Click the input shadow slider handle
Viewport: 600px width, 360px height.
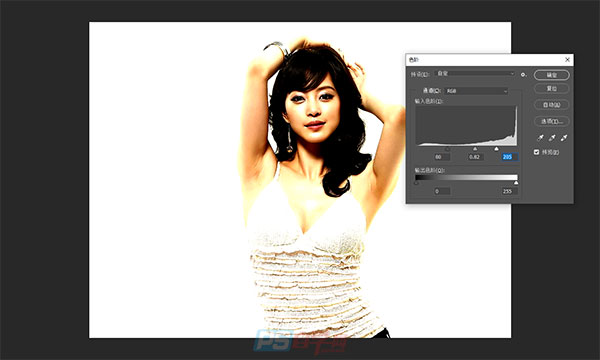447,149
